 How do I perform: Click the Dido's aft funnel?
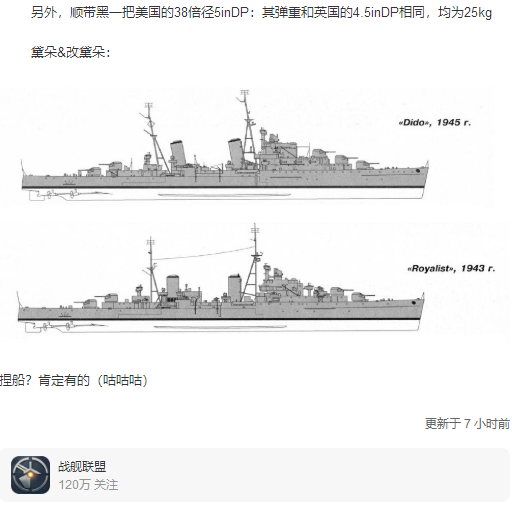click(178, 153)
